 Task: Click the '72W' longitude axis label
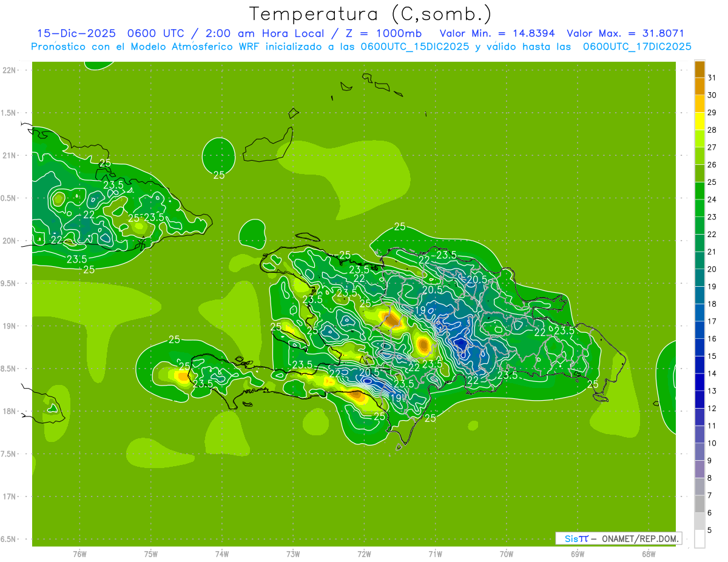click(364, 554)
